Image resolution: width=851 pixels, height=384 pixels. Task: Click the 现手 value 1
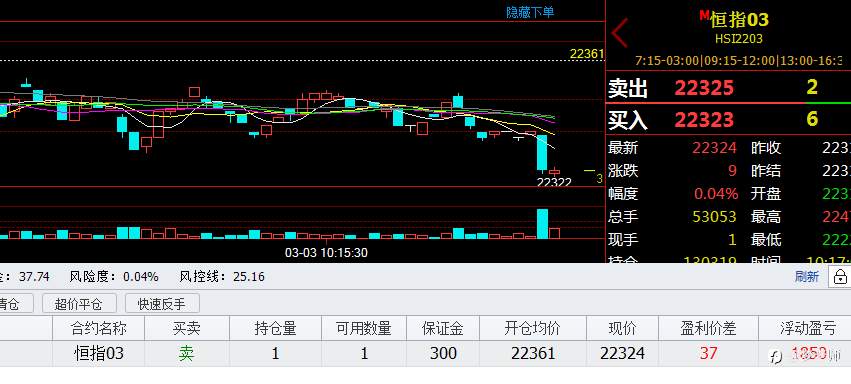[732, 240]
